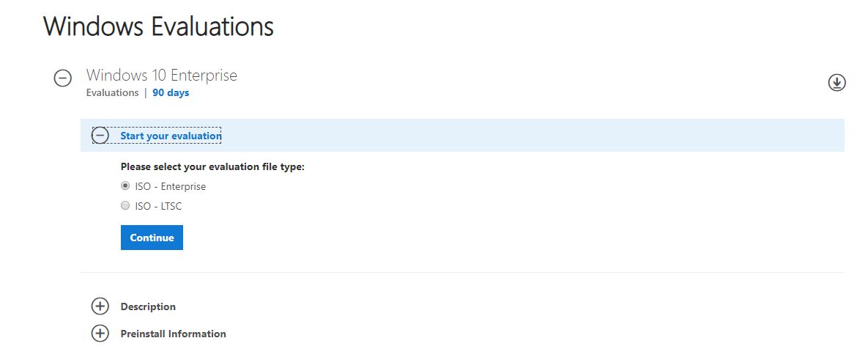Click the Evaluations subtitle text
Image resolution: width=868 pixels, height=349 pixels.
click(112, 93)
